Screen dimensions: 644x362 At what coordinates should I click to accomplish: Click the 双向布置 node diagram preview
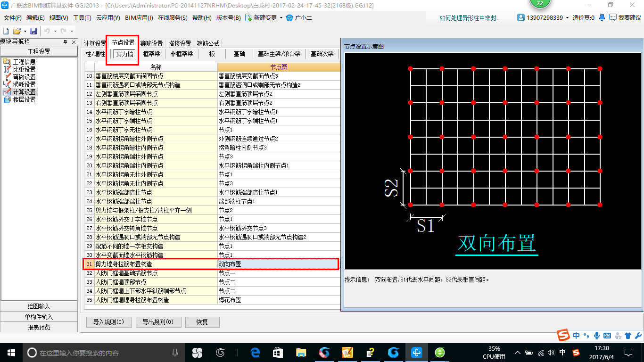point(493,161)
